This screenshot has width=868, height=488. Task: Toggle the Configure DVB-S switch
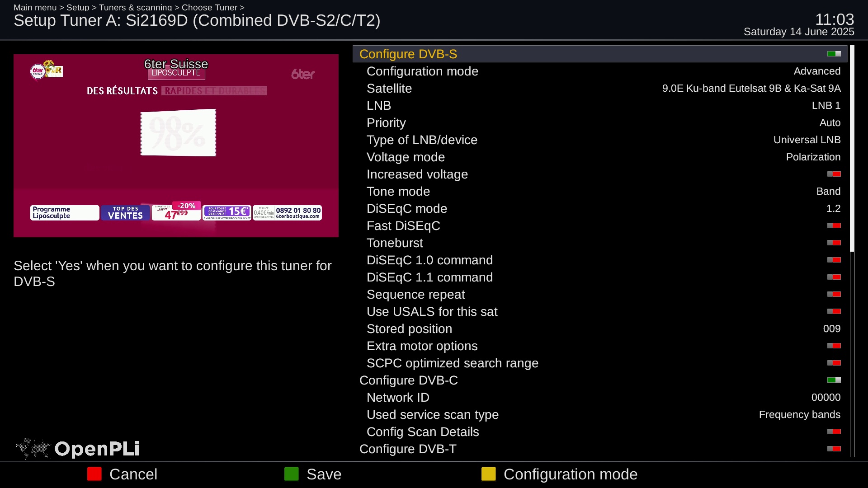834,54
